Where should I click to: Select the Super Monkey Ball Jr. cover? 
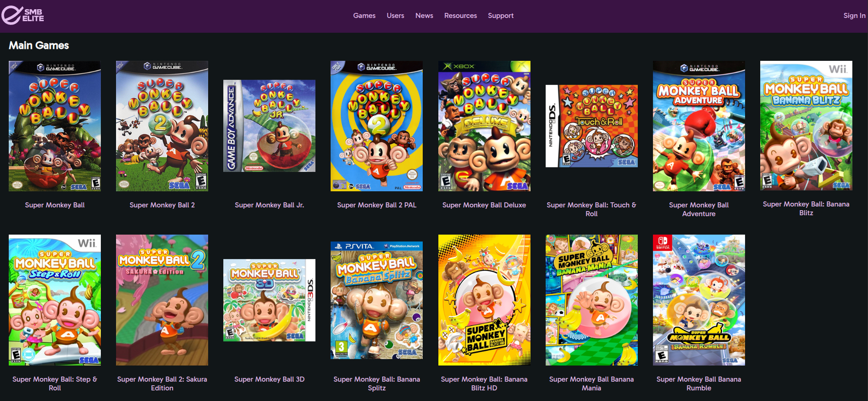pos(269,126)
